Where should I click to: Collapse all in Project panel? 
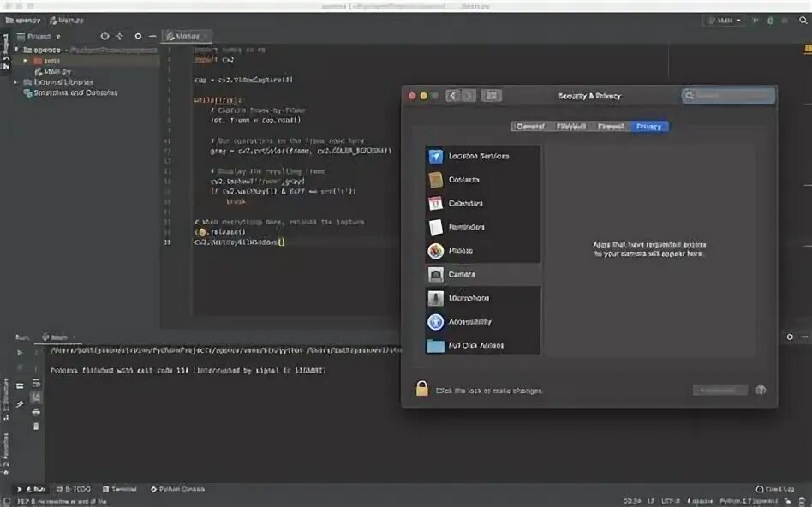[120, 36]
